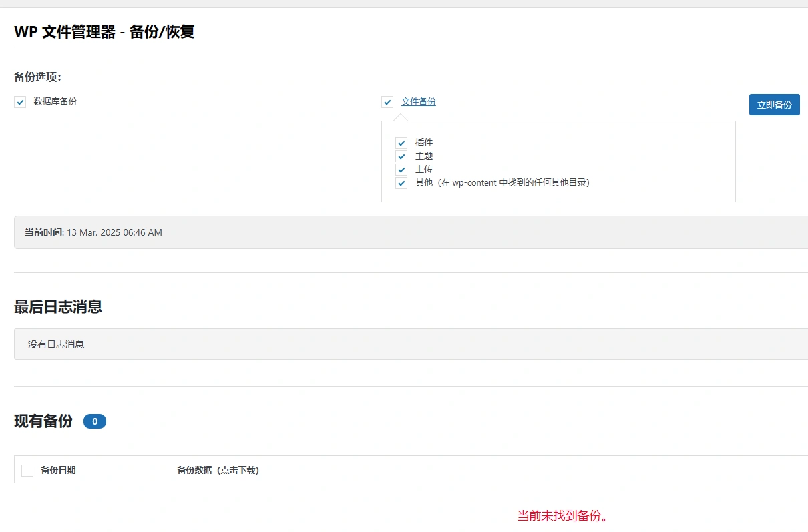Screen dimensions: 808x532
Task: Disable the 插件 backup checkbox
Action: [401, 142]
